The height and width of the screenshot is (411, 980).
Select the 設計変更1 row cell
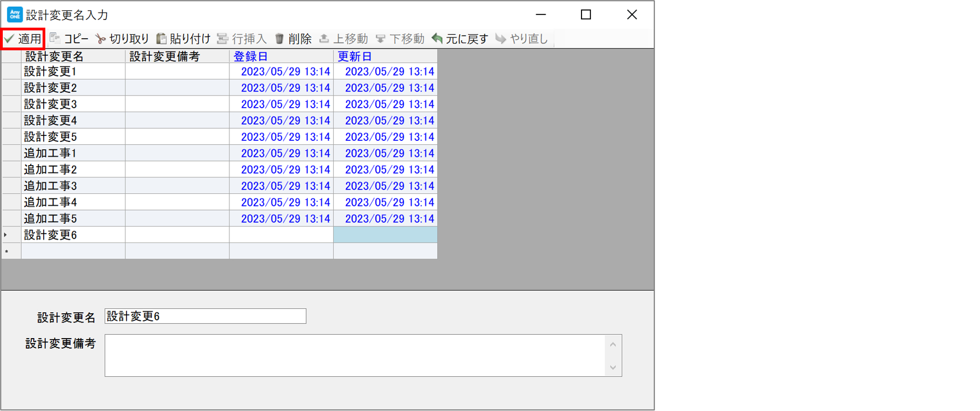coord(73,72)
